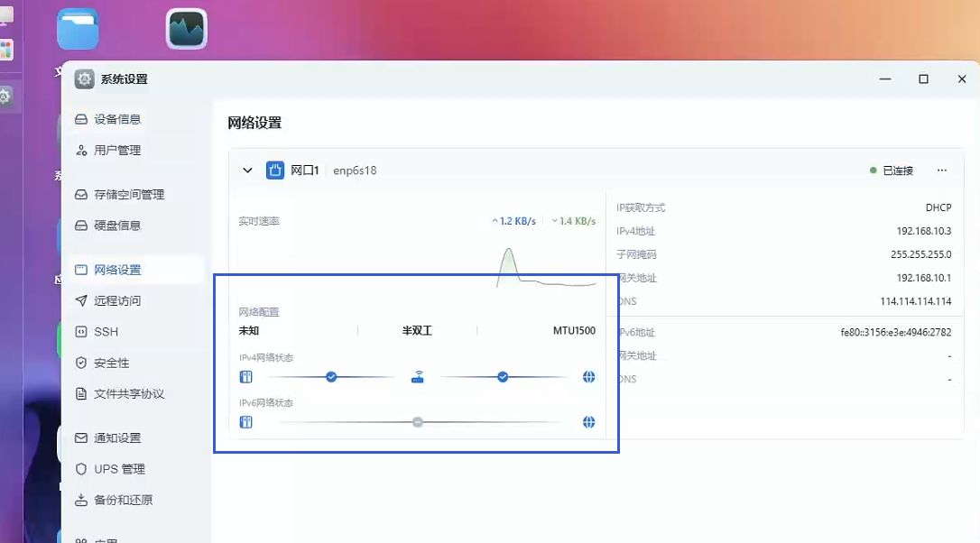Collapse the 网口1 network panel chevron

pos(247,170)
